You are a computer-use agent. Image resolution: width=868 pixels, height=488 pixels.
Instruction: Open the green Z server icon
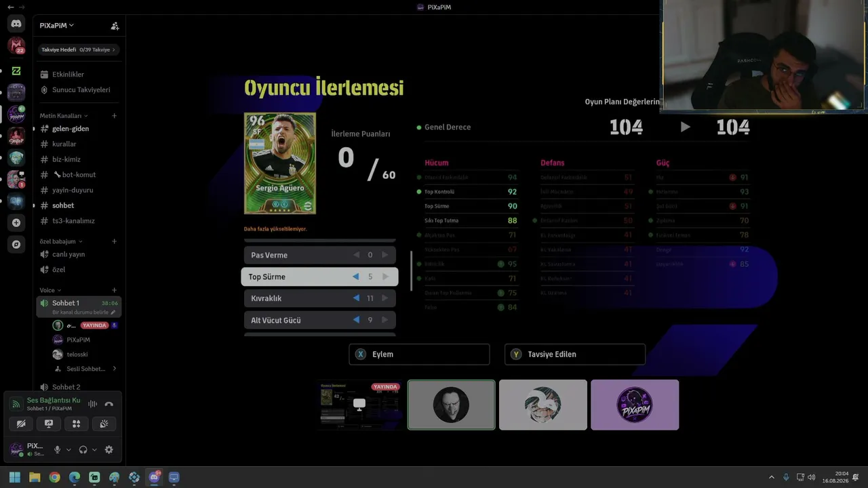(16, 70)
